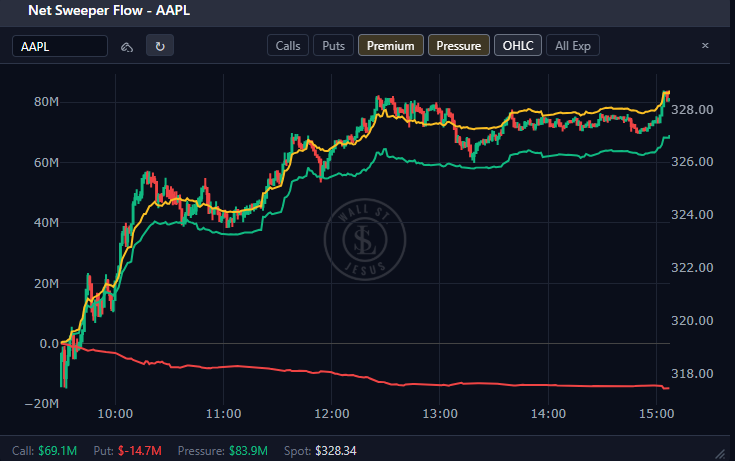Click the 60M left axis label
Screen dimensions: 735x461
click(46, 163)
